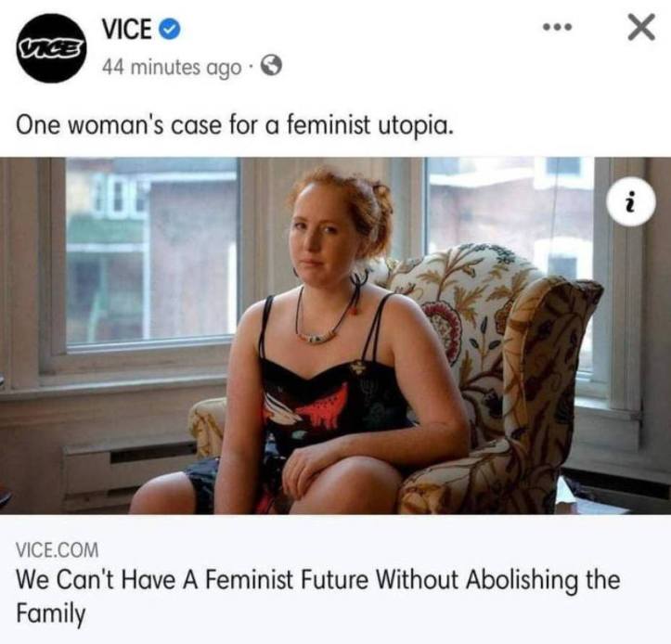Click the VICE.COM source domain label
Viewport: 671px width, 644px height.
tap(58, 549)
